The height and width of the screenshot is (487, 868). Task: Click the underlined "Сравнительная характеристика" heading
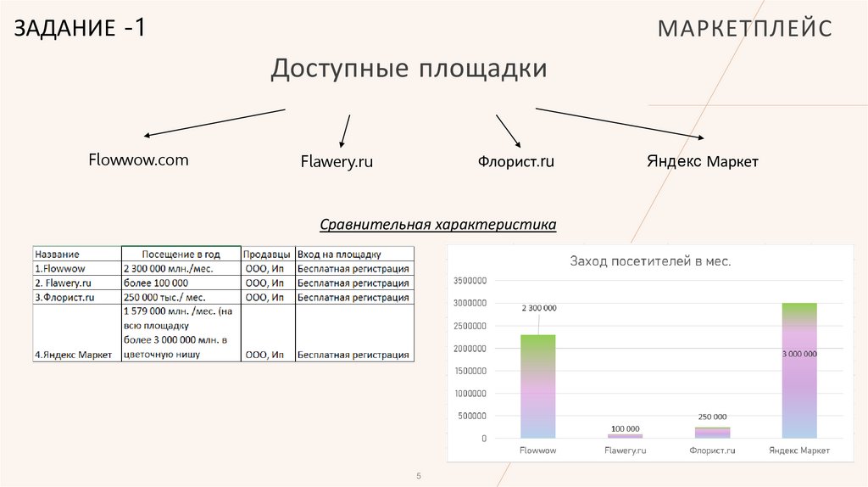pyautogui.click(x=438, y=224)
